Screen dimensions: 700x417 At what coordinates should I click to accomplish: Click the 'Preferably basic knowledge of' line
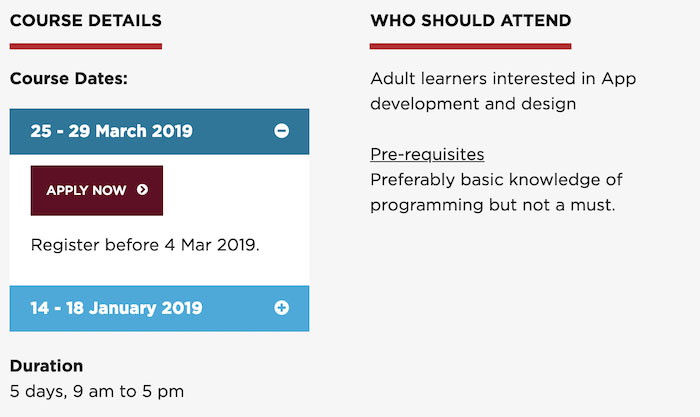pyautogui.click(x=496, y=180)
